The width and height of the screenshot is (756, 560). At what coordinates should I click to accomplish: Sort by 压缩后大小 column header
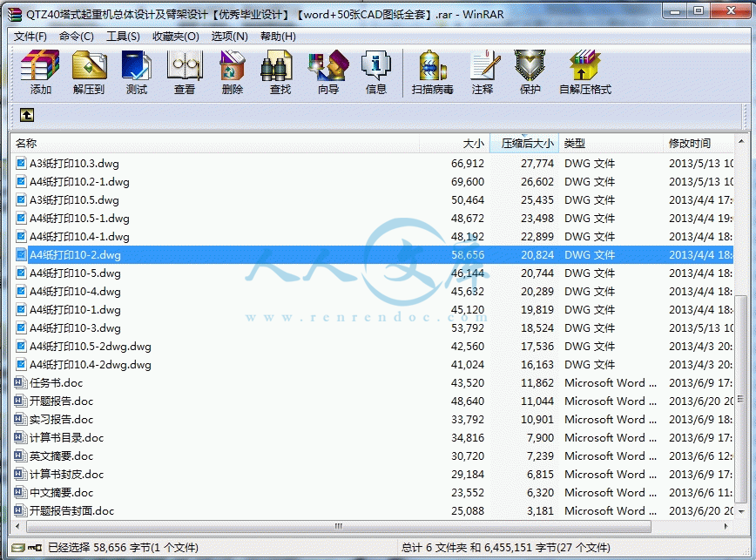click(524, 143)
